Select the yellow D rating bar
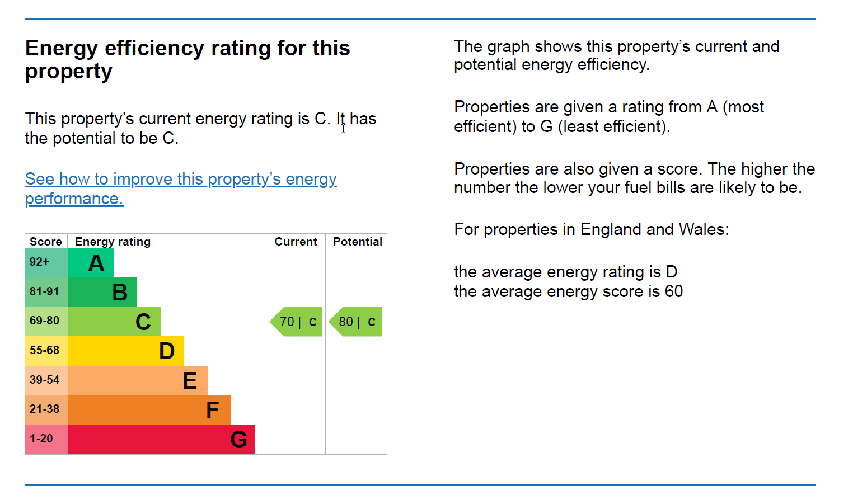Screen dimensions: 853x504 click(x=126, y=351)
